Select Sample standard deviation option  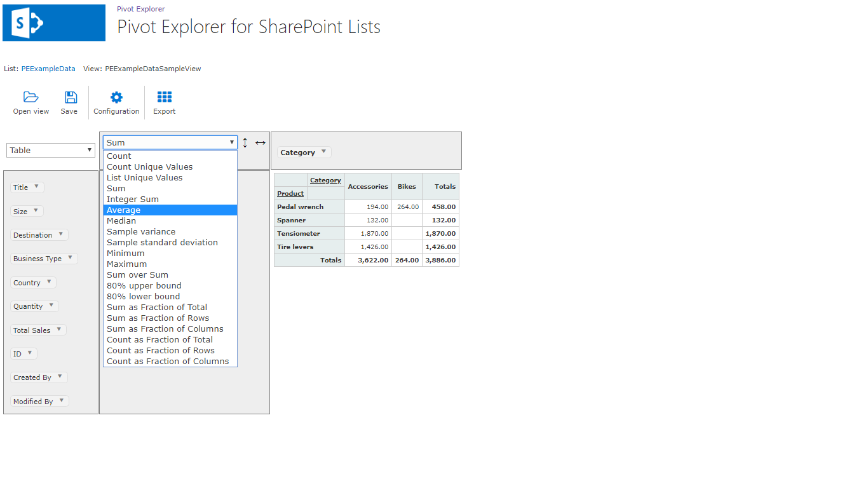click(x=170, y=243)
